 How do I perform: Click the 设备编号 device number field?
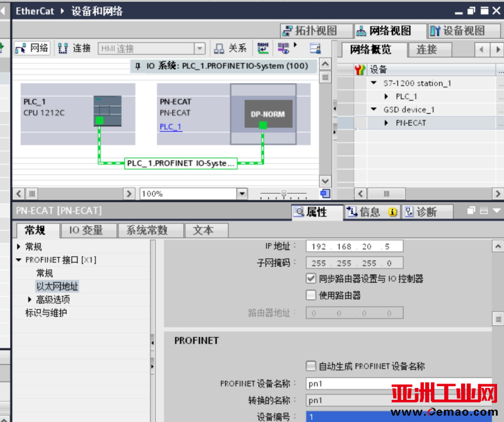click(399, 417)
